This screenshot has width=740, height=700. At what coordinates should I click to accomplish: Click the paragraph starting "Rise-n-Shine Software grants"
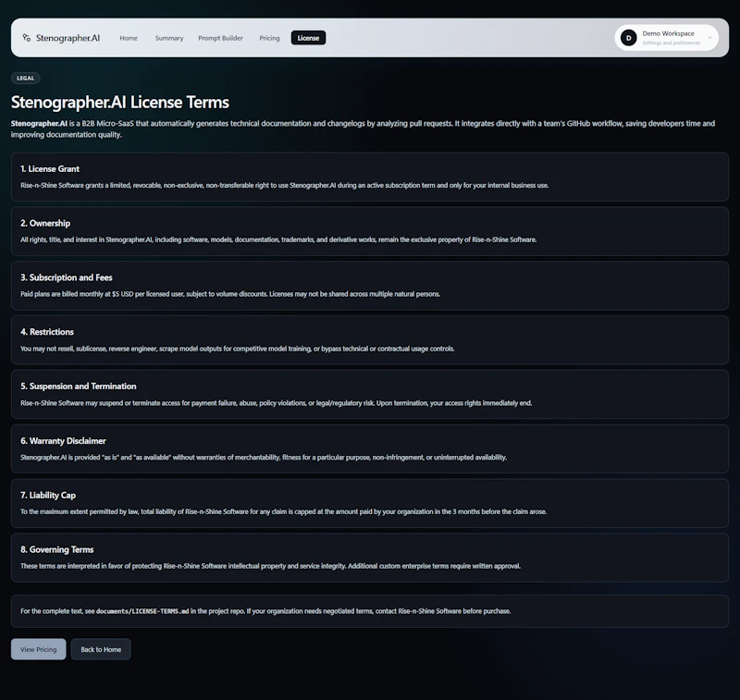[x=285, y=185]
